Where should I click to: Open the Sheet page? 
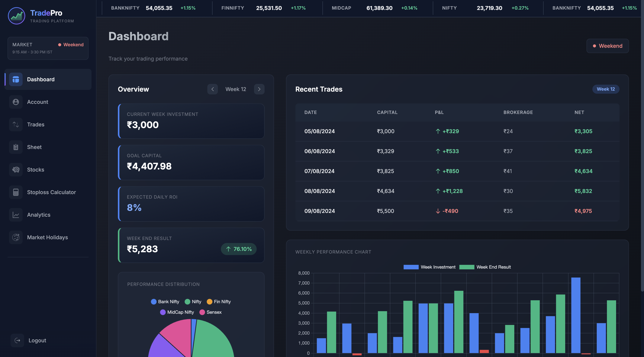48,147
